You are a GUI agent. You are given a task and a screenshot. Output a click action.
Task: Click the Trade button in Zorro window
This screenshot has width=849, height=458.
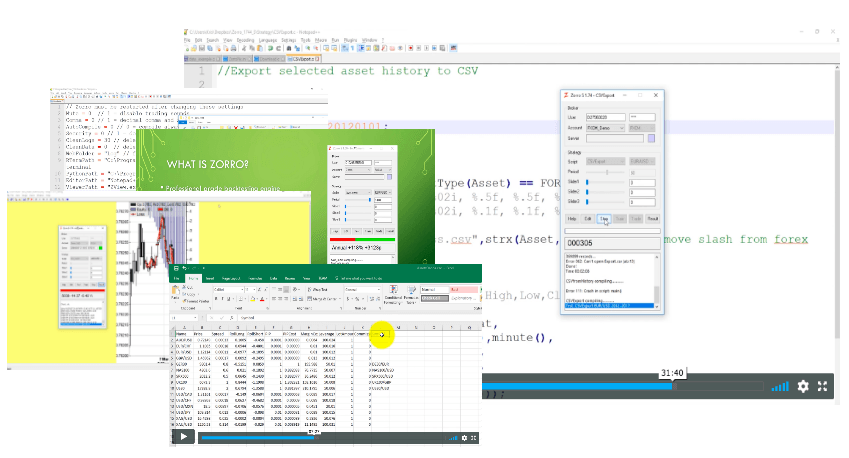636,219
